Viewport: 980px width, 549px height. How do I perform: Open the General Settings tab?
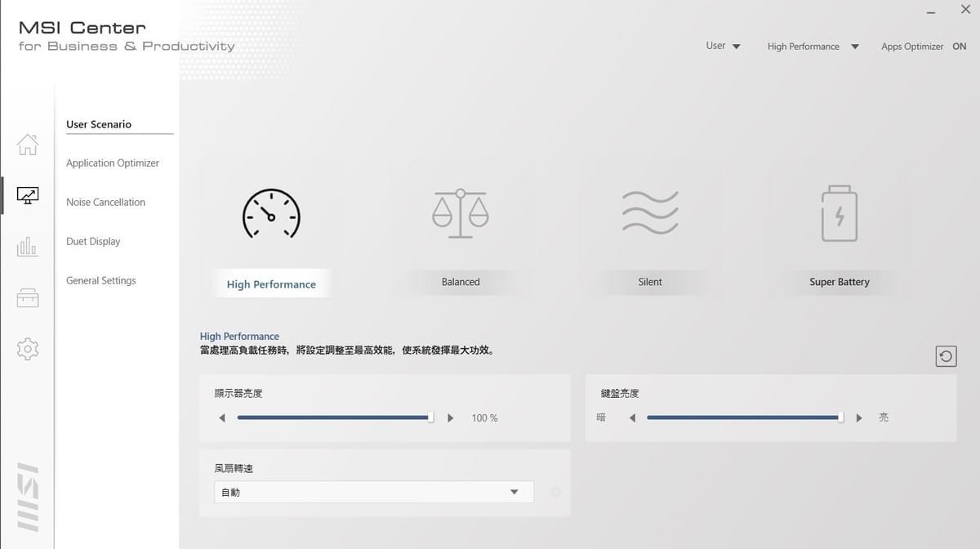(101, 280)
